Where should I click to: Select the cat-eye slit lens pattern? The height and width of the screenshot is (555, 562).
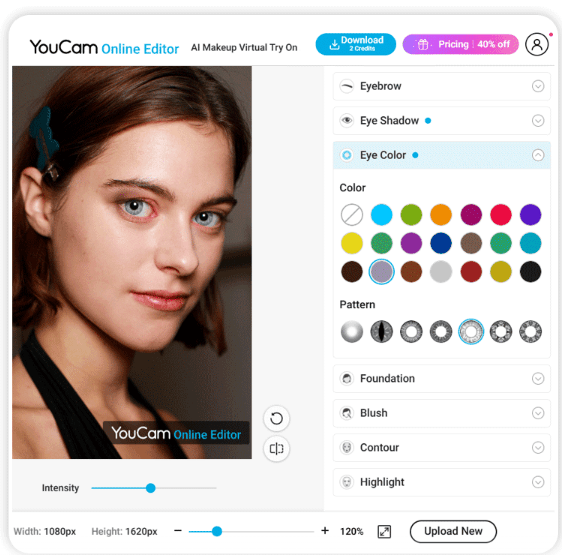tap(381, 331)
